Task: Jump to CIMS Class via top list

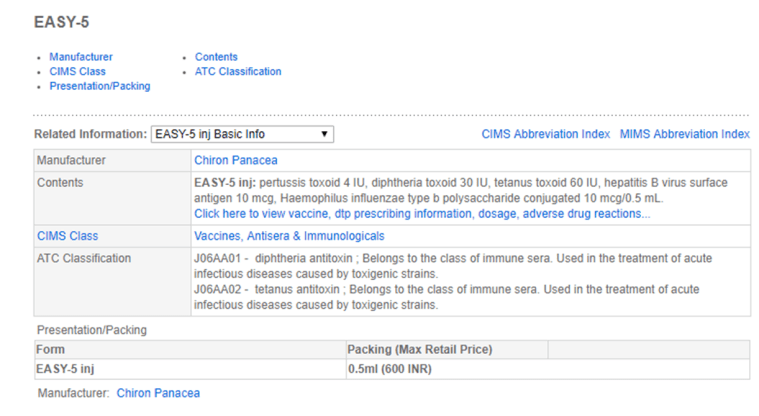Action: coord(77,72)
